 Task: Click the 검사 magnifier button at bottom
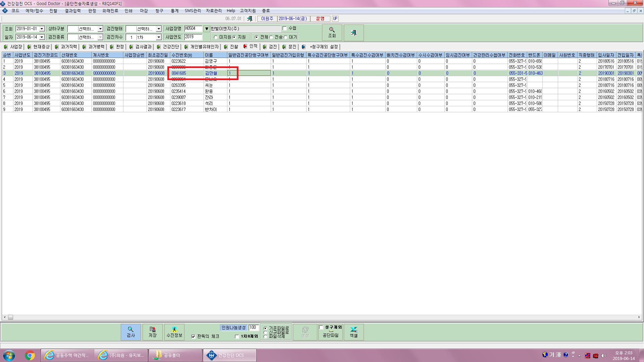pos(131,332)
